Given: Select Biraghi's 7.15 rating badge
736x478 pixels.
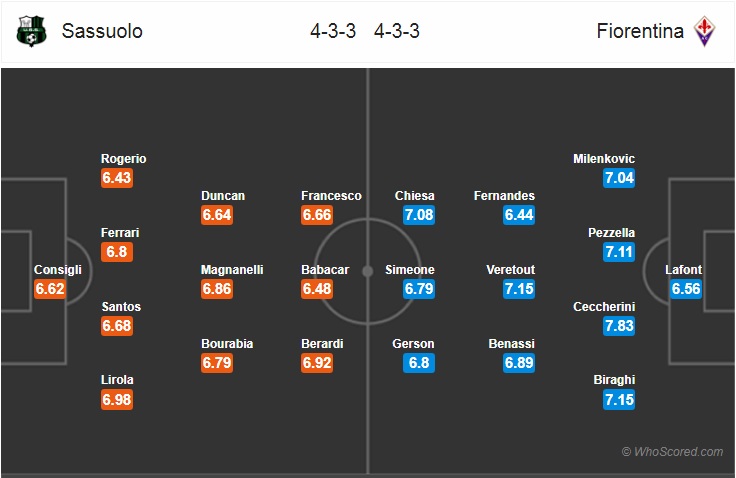Looking at the screenshot, I should 618,400.
